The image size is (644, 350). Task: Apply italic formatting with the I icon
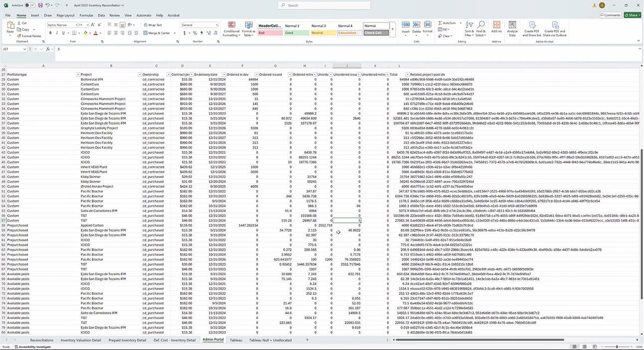(57, 33)
